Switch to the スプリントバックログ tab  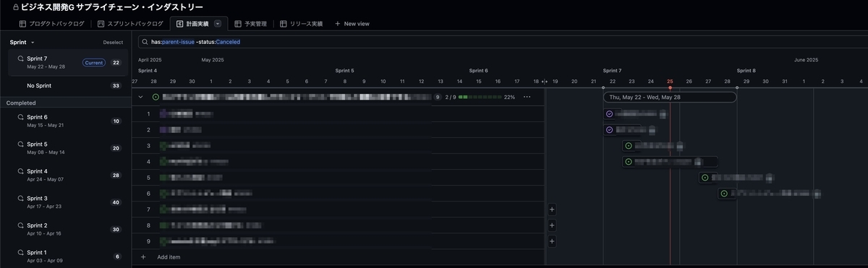tap(130, 24)
